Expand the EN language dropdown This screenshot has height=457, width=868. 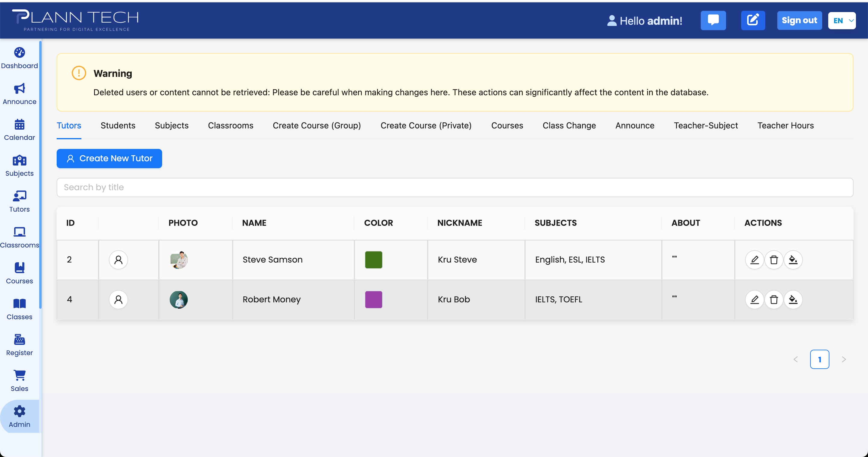tap(841, 20)
